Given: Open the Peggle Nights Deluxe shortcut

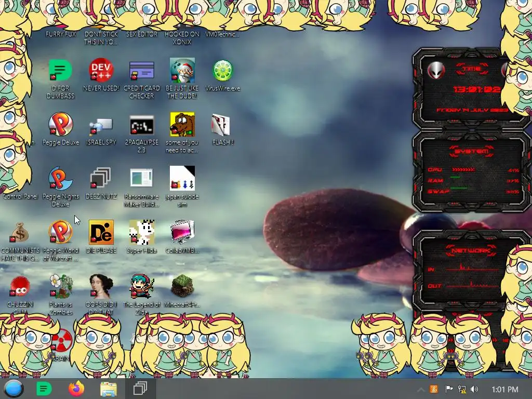Looking at the screenshot, I should (x=60, y=178).
